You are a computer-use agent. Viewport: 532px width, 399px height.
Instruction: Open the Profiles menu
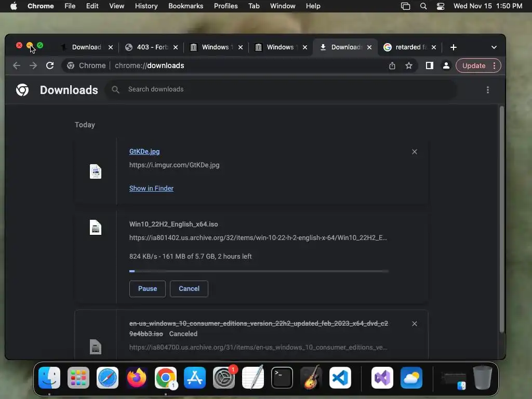[x=225, y=6]
